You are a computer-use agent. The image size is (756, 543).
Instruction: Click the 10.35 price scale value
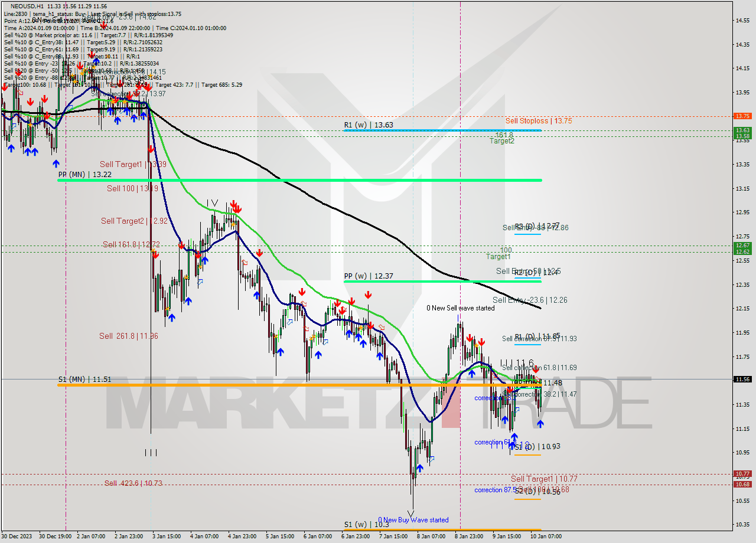click(x=742, y=525)
